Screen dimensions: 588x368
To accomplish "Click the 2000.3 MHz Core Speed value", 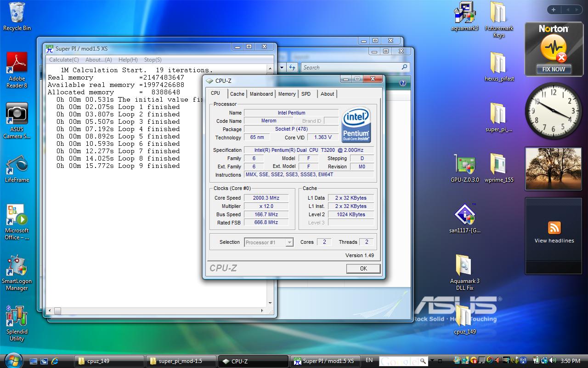I will coord(266,198).
